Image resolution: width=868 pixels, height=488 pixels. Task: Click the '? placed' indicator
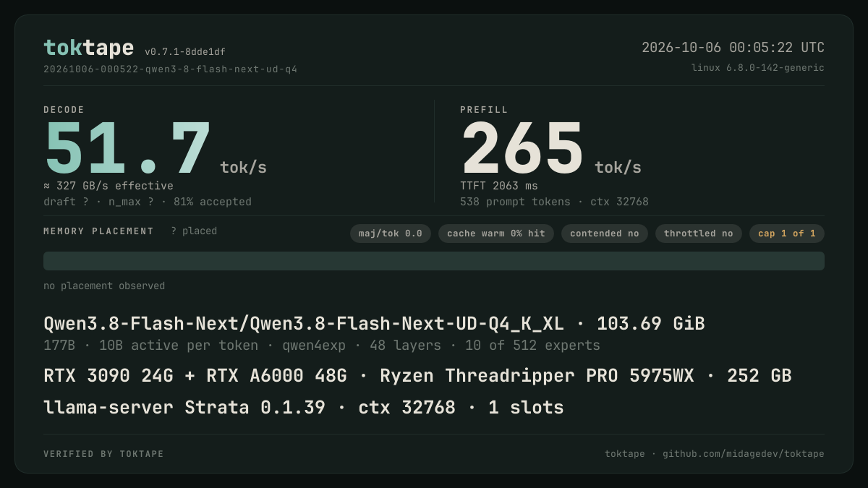pyautogui.click(x=194, y=231)
